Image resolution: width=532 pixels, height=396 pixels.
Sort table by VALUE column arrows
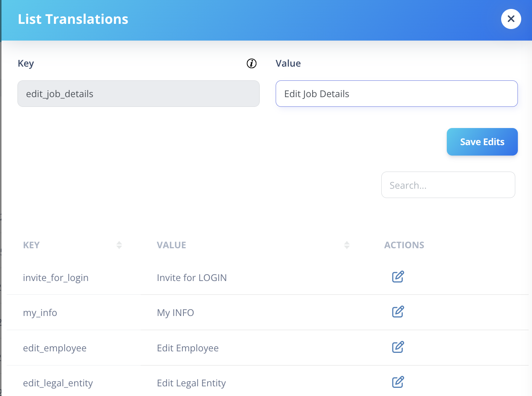347,245
